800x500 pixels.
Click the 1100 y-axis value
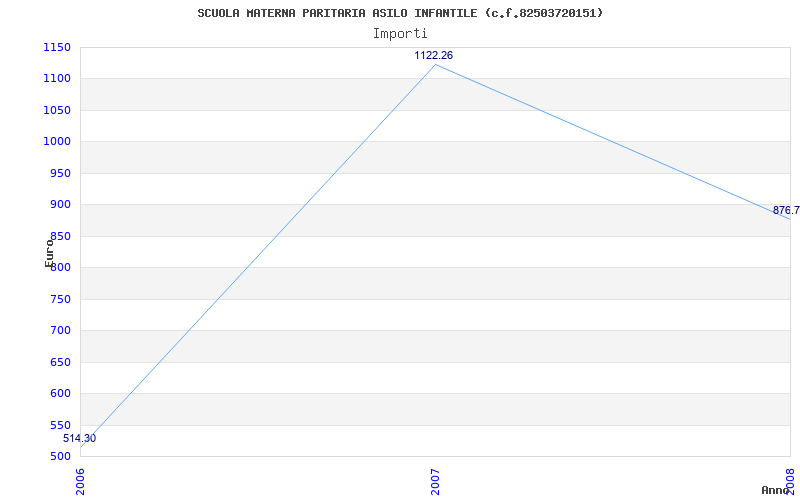(57, 79)
